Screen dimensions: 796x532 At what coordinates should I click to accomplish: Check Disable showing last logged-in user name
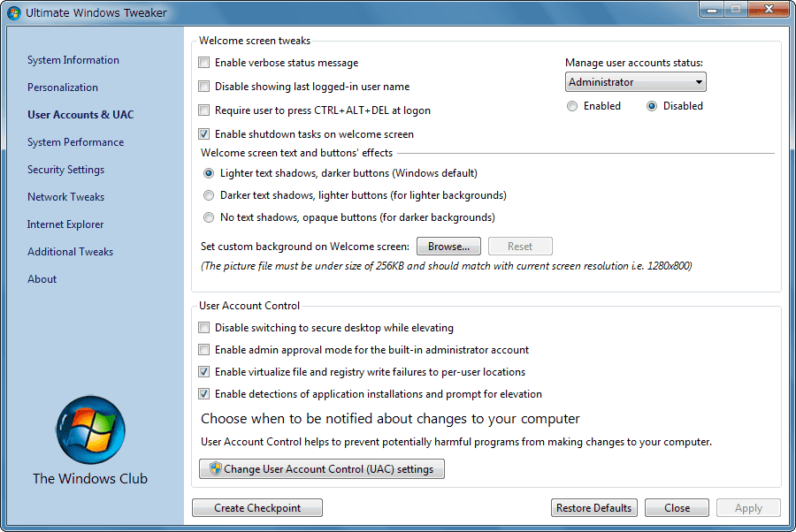point(203,87)
